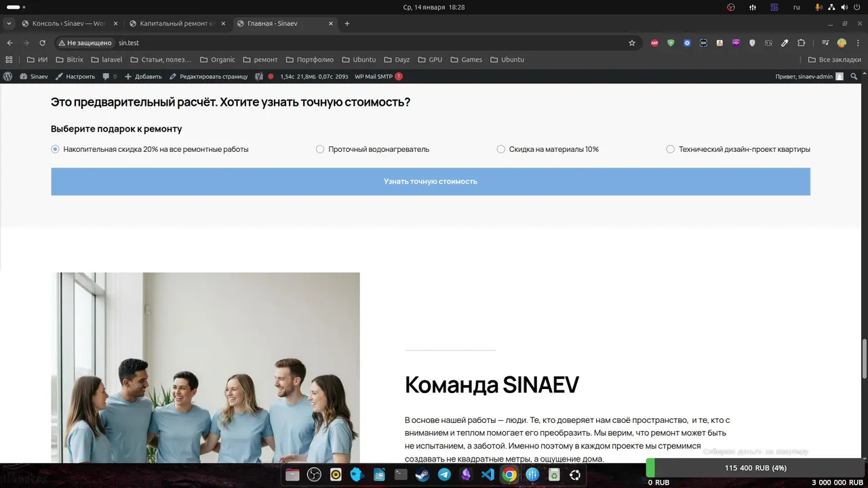Open the "laravel" bookmarks folder
The width and height of the screenshot is (868, 488).
(106, 60)
